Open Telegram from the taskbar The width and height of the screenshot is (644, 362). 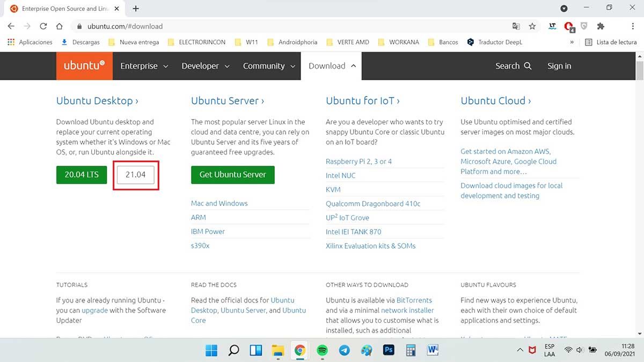344,350
